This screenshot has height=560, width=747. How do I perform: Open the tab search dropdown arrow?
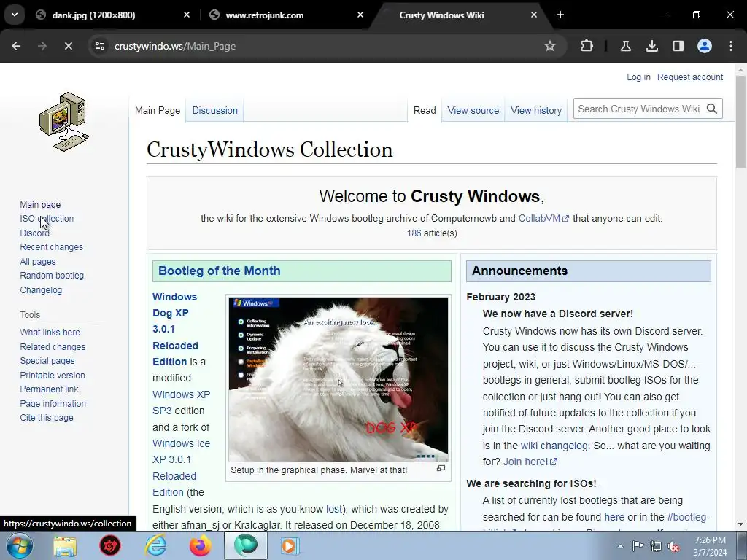(x=15, y=15)
